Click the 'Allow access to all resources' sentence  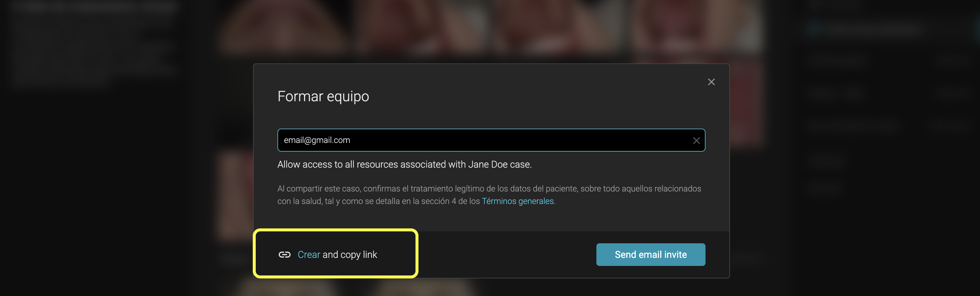coord(404,165)
